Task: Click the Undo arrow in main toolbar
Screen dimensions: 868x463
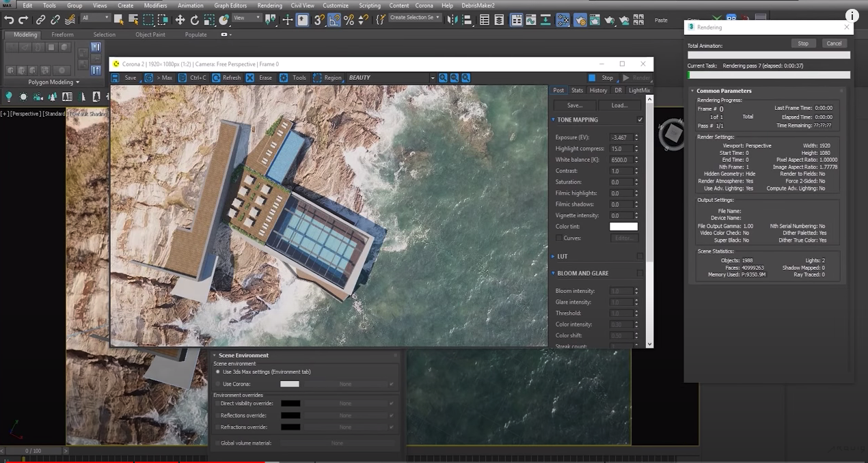Action: (9, 20)
